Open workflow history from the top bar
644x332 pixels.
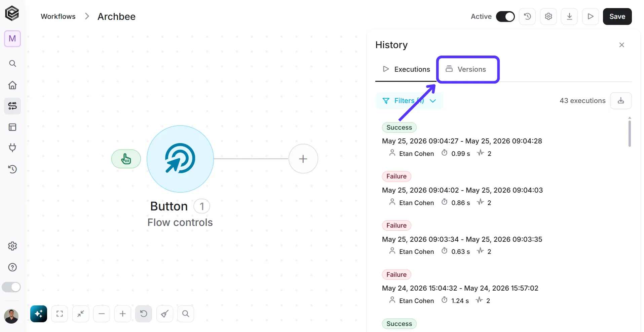[x=527, y=16]
